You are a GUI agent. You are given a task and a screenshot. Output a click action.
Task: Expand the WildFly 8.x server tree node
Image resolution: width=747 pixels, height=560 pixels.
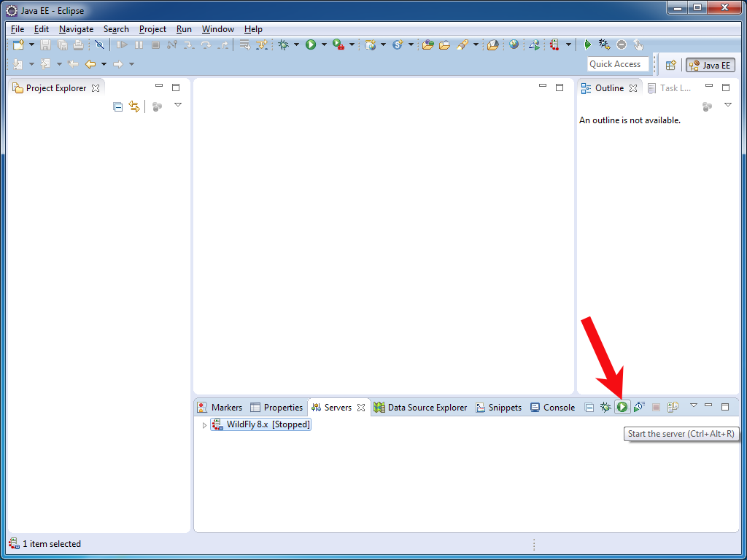[x=204, y=425]
